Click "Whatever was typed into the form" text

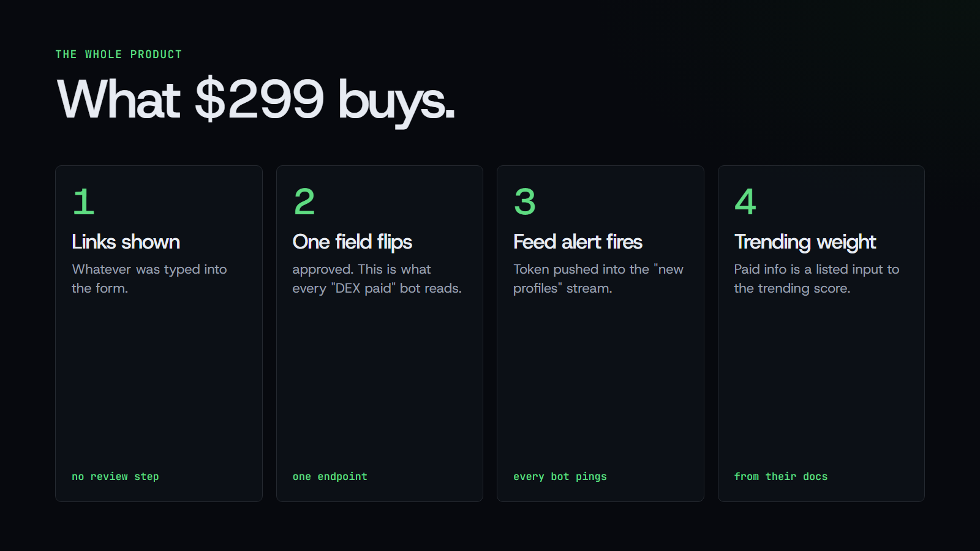click(x=149, y=279)
